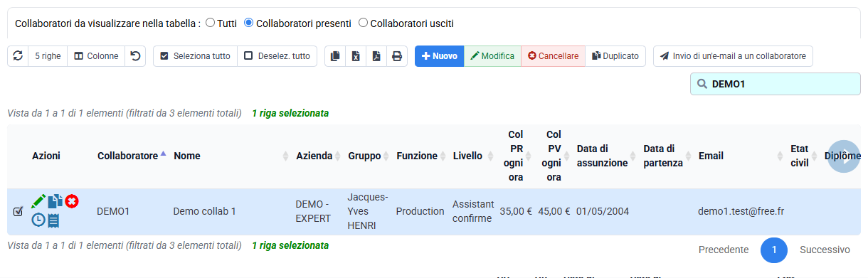Click Seleziona tutto button
The height and width of the screenshot is (278, 868).
point(196,56)
